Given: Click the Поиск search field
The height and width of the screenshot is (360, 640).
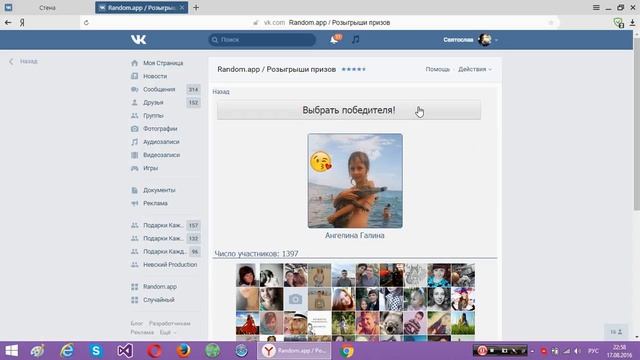Looking at the screenshot, I should click(262, 40).
